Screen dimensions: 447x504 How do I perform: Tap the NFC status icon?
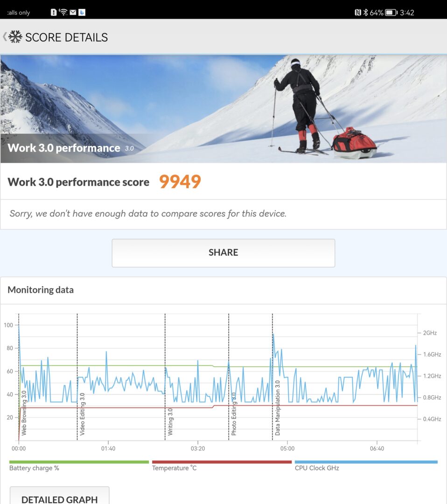[358, 13]
